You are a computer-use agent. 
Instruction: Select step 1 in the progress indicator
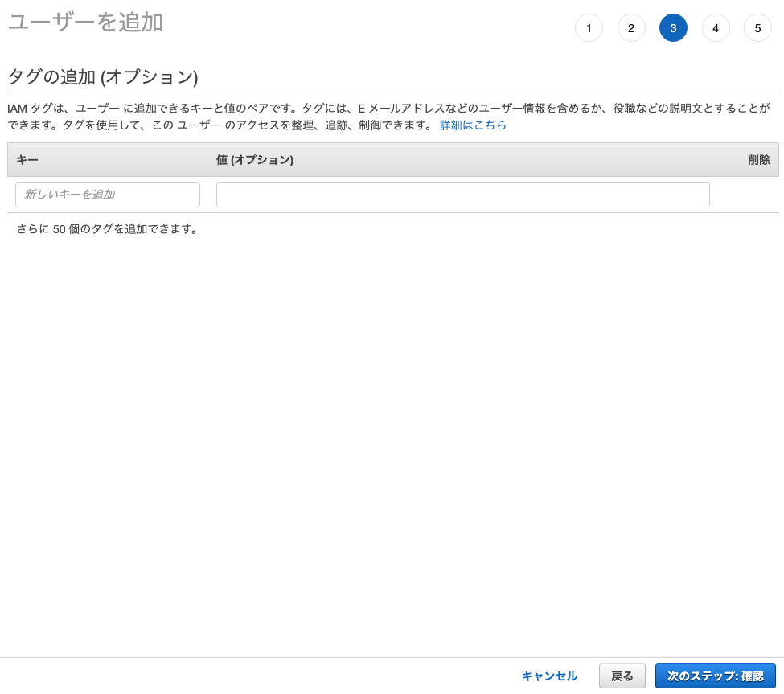coord(589,27)
